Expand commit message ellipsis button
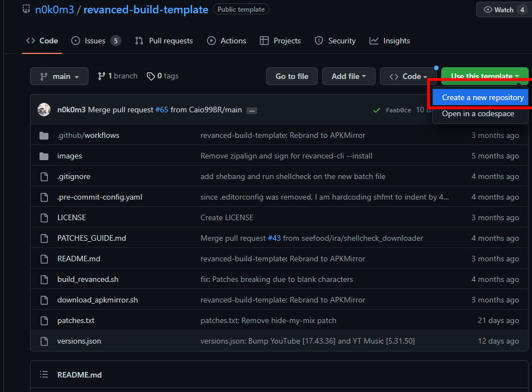Image resolution: width=532 pixels, height=392 pixels. coord(252,110)
